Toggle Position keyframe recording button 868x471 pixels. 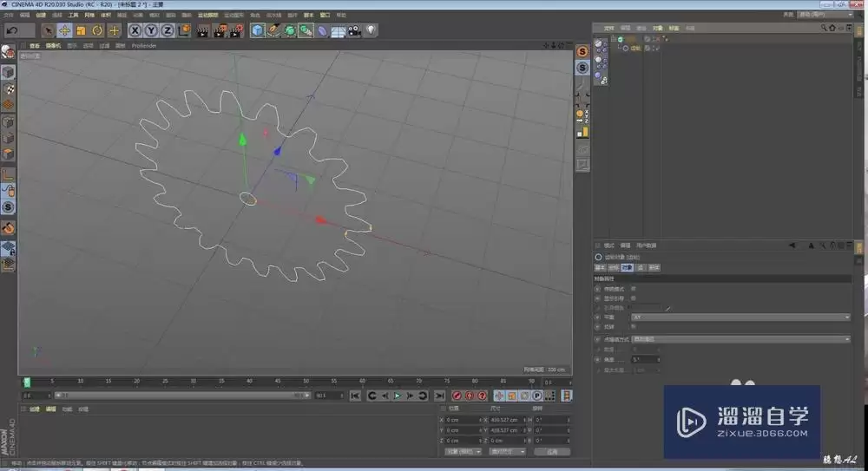(499, 396)
